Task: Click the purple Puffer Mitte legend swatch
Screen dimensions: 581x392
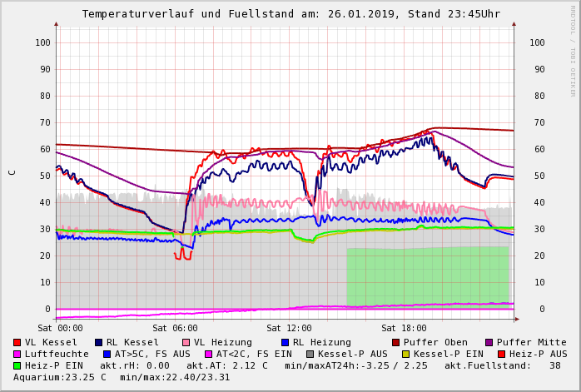Action: [489, 342]
